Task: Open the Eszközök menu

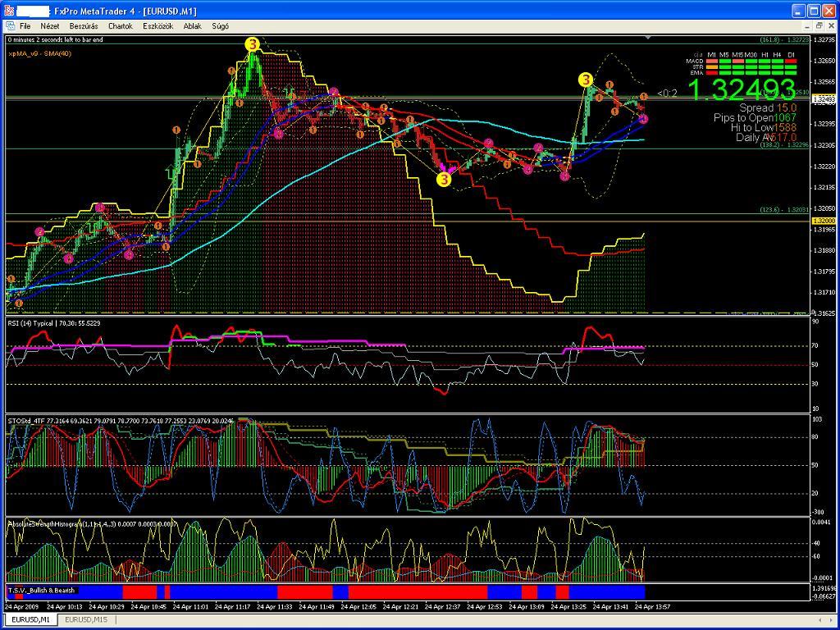Action: 157,26
